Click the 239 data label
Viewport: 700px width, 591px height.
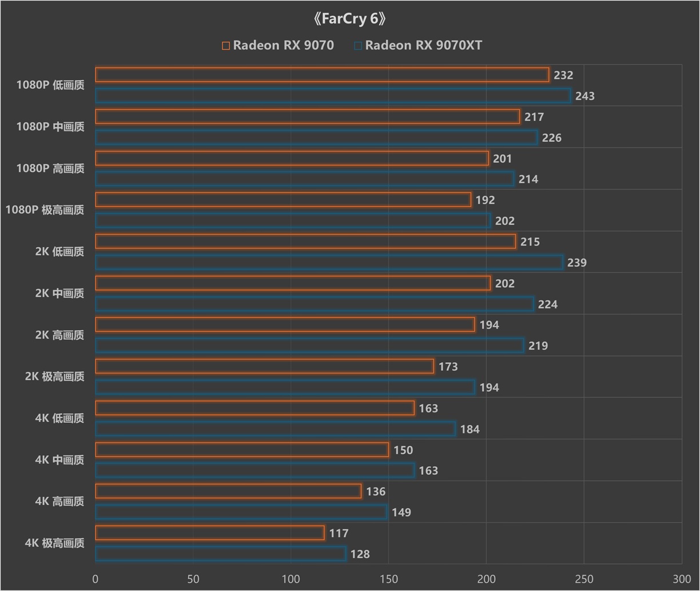click(x=577, y=263)
